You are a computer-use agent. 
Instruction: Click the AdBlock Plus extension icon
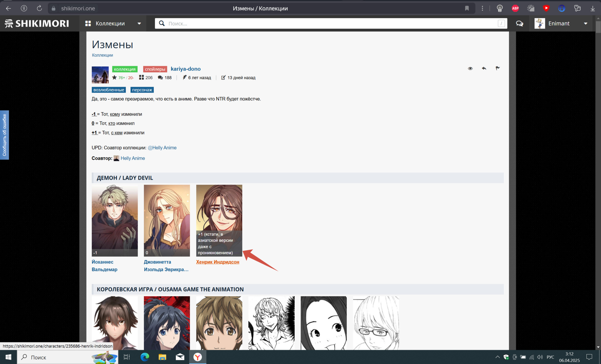tap(515, 8)
